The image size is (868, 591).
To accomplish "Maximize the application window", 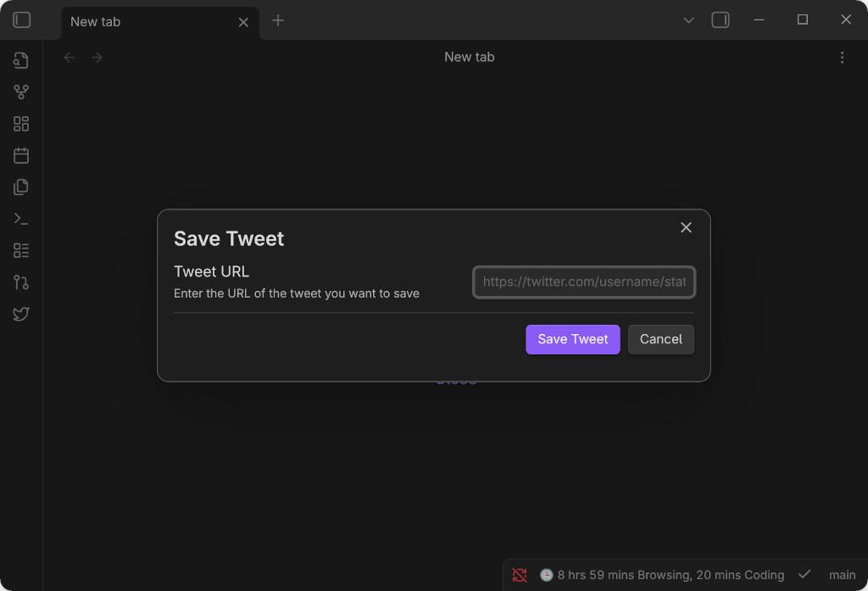I will (802, 20).
